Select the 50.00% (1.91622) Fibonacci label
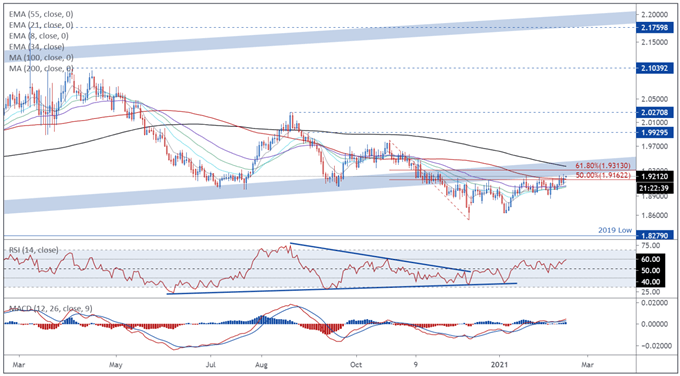 coord(605,174)
